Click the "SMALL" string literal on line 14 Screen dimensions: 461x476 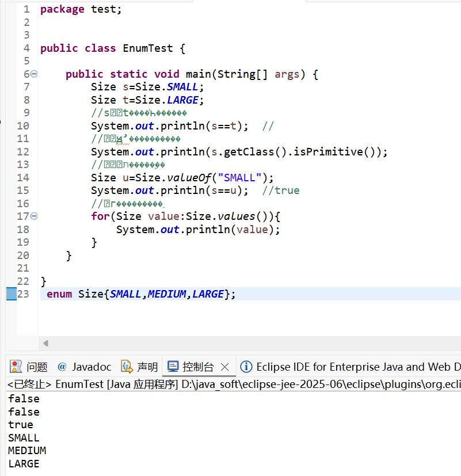click(x=239, y=178)
